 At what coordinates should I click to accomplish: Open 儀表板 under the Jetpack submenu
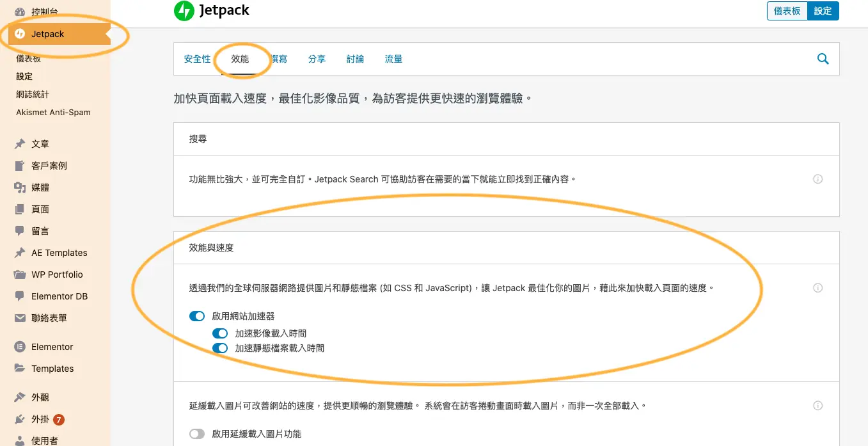pyautogui.click(x=28, y=58)
